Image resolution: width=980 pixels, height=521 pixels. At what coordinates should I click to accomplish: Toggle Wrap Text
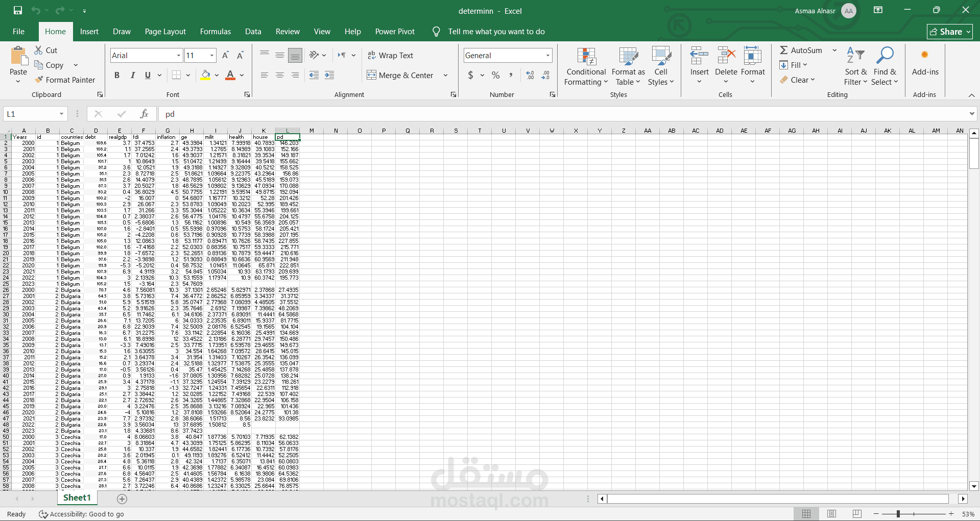point(391,55)
